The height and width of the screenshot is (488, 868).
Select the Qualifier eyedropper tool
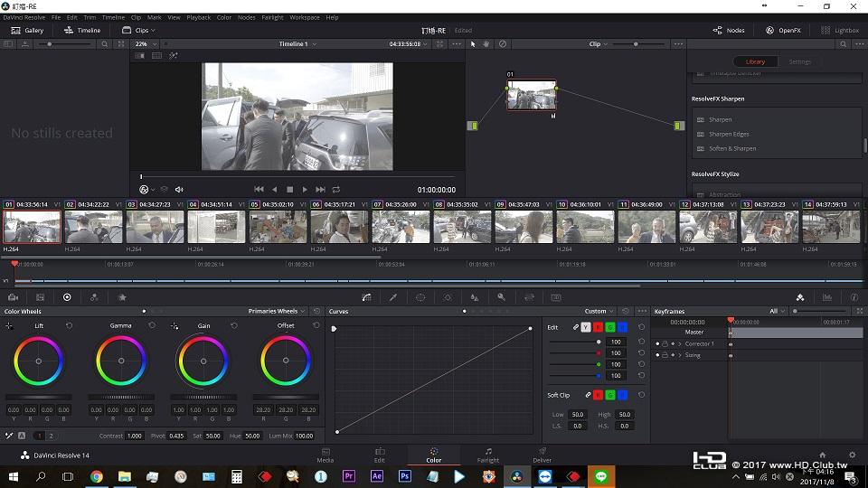tap(393, 297)
